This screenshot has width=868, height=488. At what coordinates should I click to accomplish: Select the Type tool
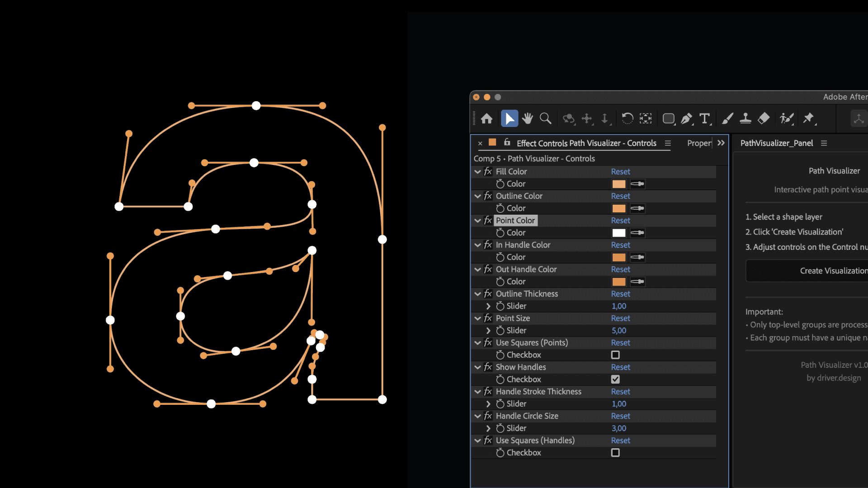(704, 119)
